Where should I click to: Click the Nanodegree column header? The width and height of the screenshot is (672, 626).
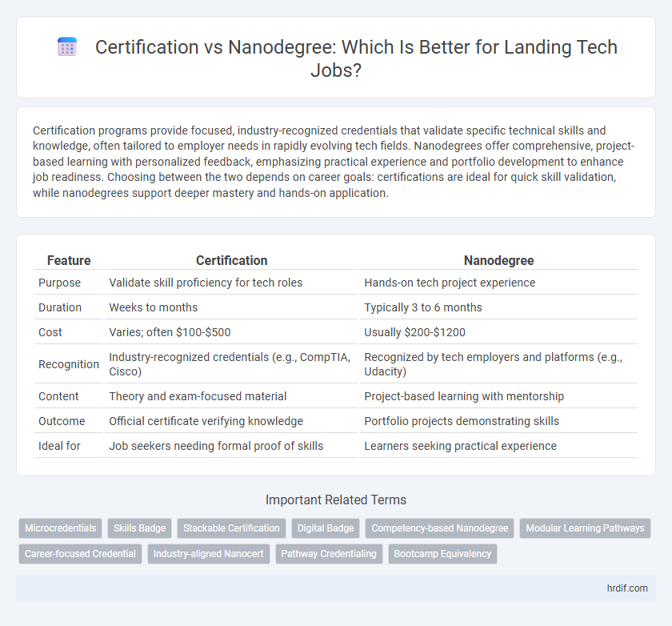499,260
